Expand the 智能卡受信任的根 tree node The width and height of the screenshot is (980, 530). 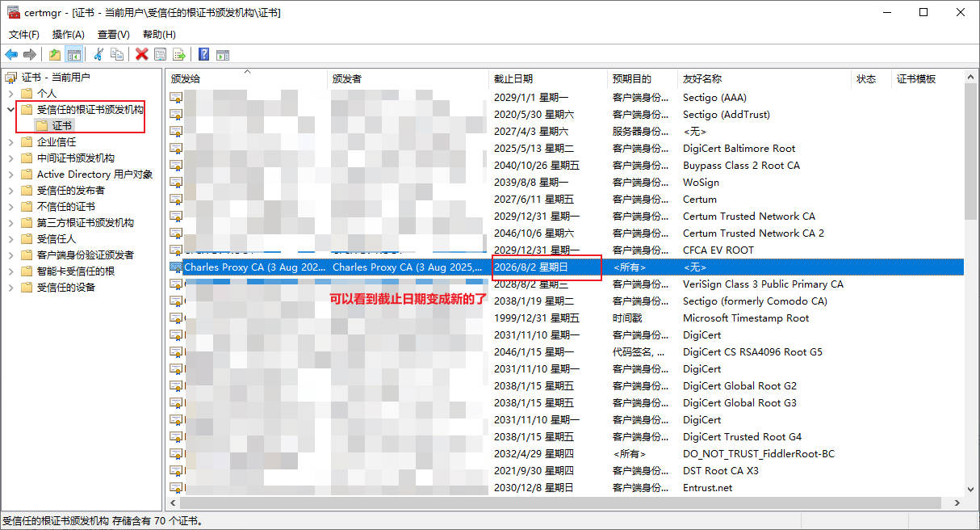tap(10, 271)
